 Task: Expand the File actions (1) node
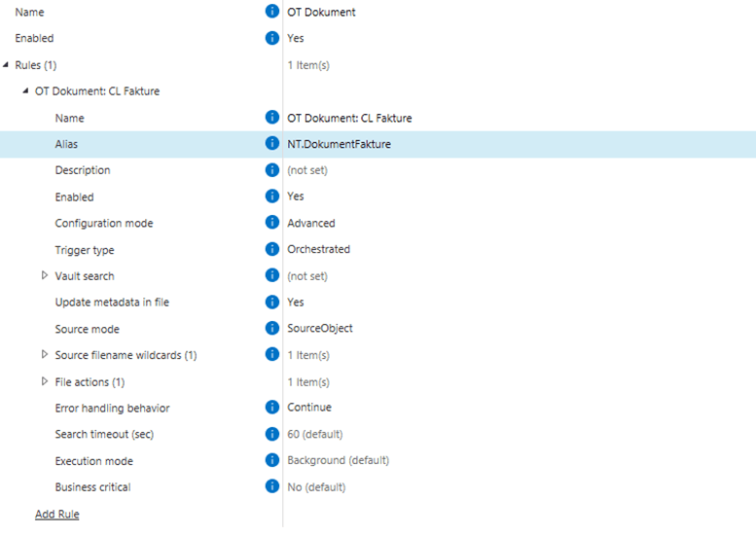(x=45, y=381)
